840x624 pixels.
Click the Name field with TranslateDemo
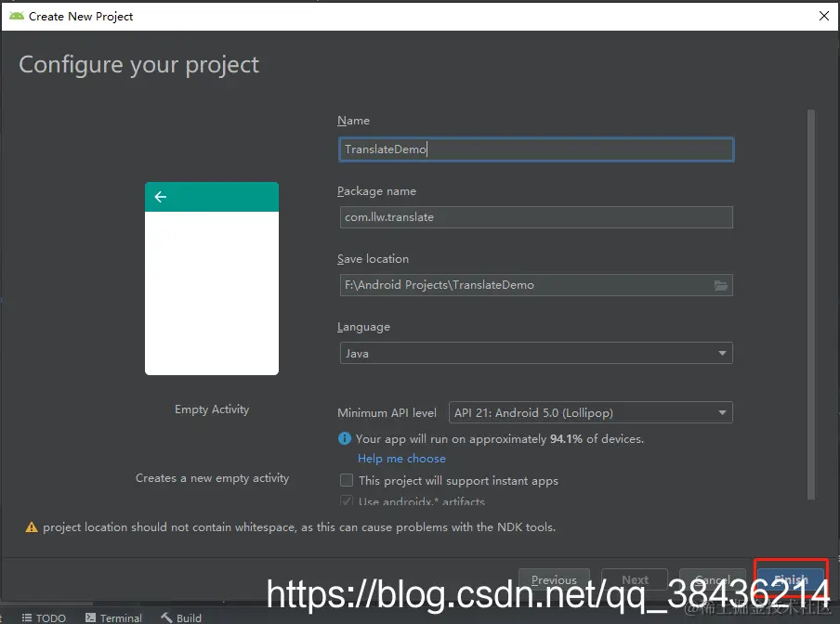click(536, 149)
